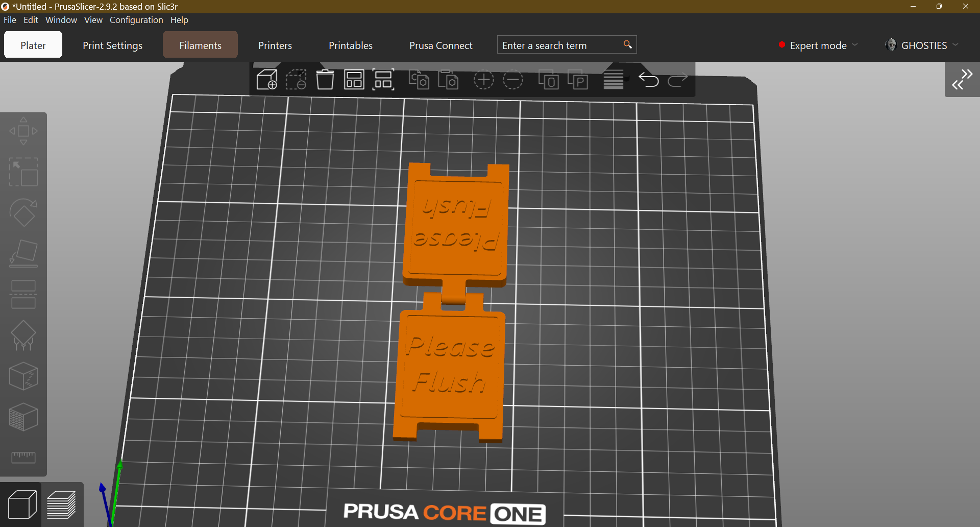The height and width of the screenshot is (527, 980).
Task: Click the Delete all trash can icon
Action: click(325, 80)
